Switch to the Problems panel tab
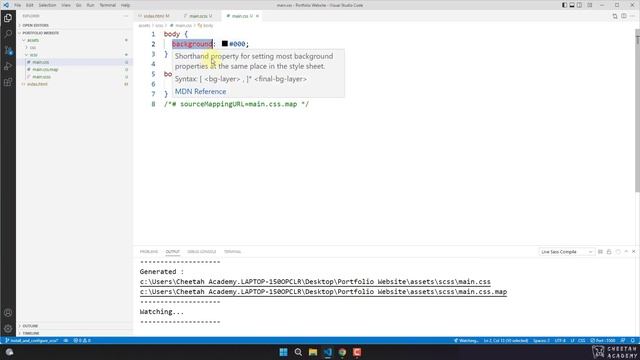Viewport: 640px width, 360px height. pos(149,252)
